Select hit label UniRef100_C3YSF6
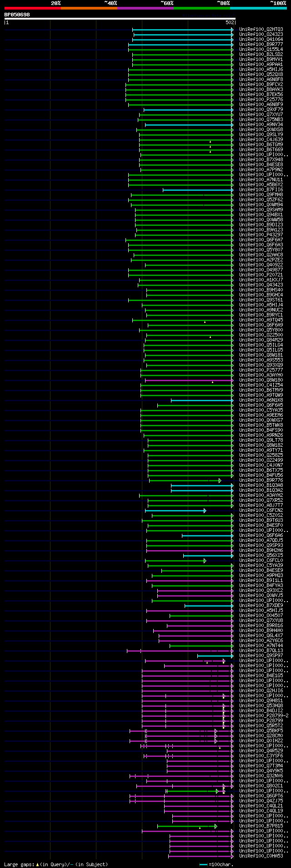The image size is (291, 868). tap(261, 756)
